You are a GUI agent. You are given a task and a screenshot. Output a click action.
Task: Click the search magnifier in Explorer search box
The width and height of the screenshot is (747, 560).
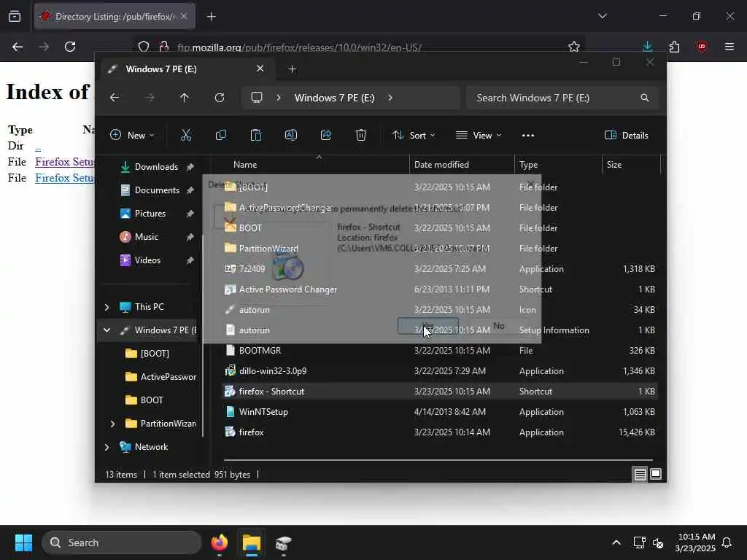645,98
